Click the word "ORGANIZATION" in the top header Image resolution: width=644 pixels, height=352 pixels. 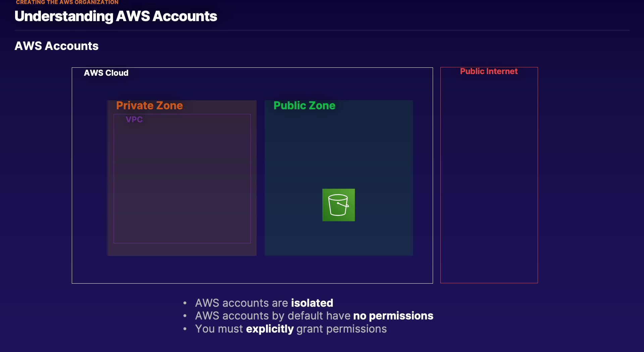(96, 2)
